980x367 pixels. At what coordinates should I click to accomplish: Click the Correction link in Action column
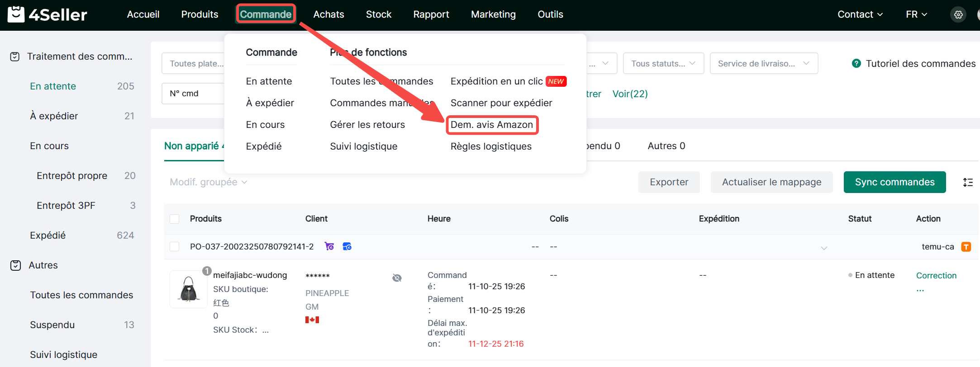tap(936, 276)
